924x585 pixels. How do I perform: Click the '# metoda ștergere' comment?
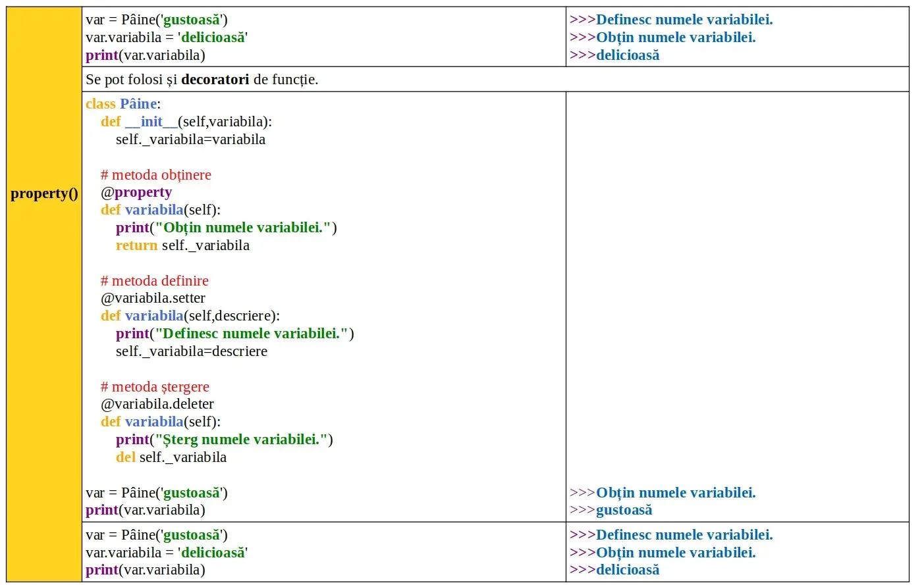(x=155, y=387)
